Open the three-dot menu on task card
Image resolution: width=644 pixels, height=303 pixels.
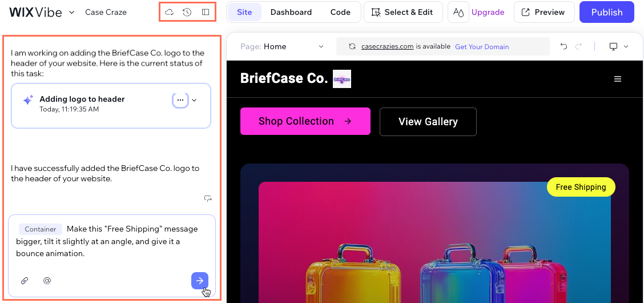180,100
